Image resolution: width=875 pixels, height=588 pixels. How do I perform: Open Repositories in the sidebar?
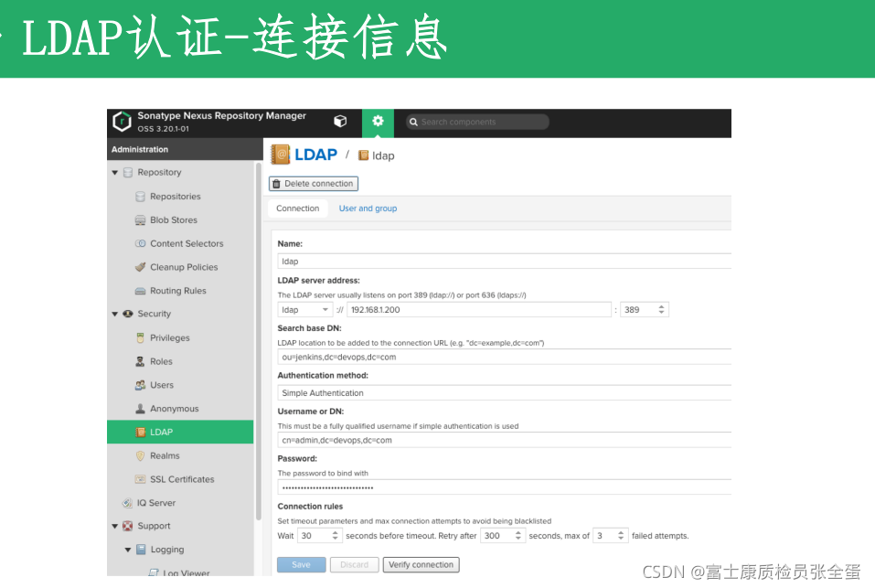tap(176, 197)
